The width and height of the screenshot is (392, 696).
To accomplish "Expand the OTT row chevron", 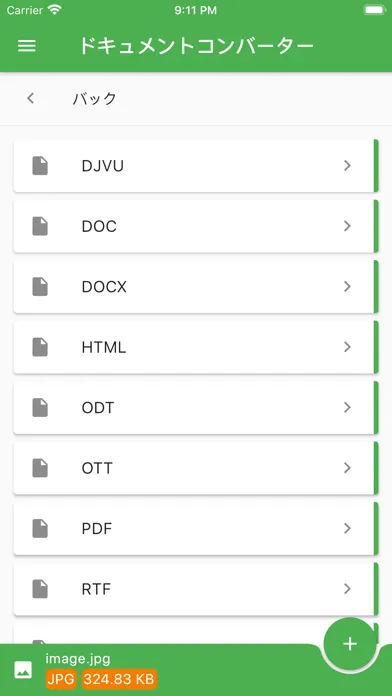I will pyautogui.click(x=347, y=468).
